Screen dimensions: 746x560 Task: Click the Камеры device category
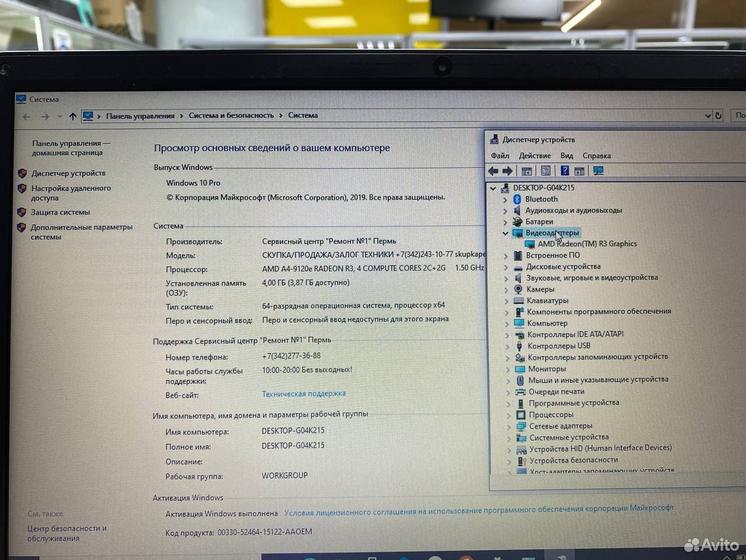pyautogui.click(x=539, y=289)
